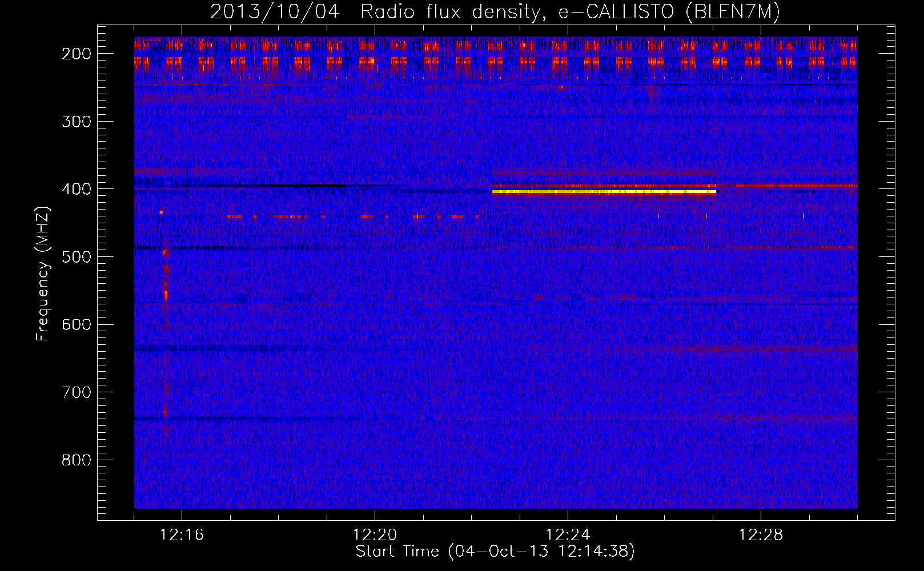Viewport: 924px width, 571px height.
Task: Click the 800 frequency tick label
Action: 77,460
